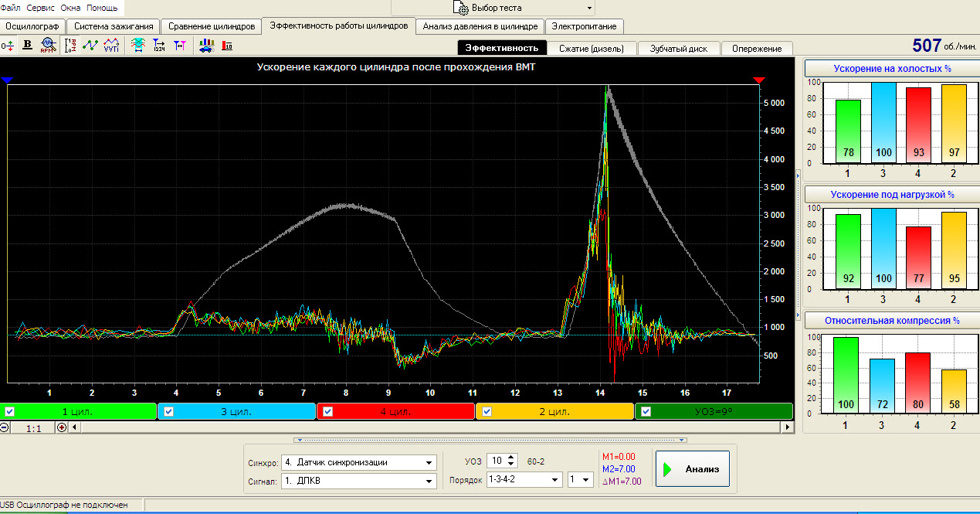
Task: Click the Относительная компрессия % header
Action: [892, 319]
